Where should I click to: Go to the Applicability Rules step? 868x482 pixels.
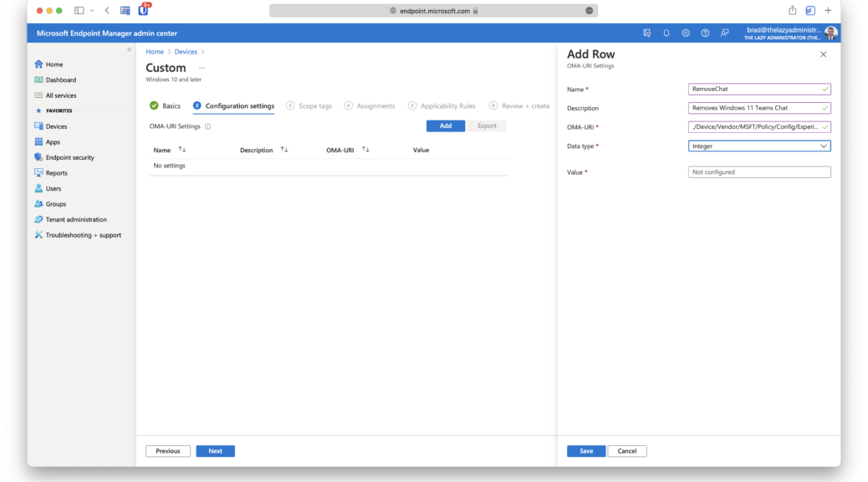point(442,105)
